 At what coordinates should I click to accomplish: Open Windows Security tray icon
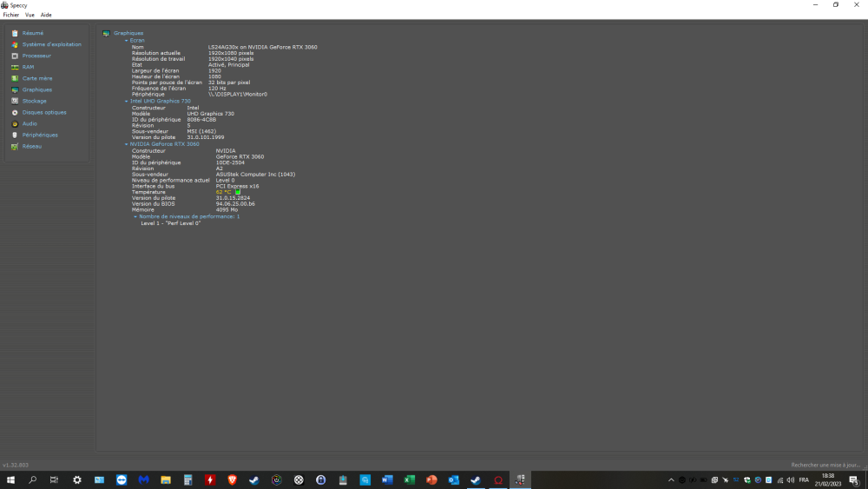[x=746, y=480]
